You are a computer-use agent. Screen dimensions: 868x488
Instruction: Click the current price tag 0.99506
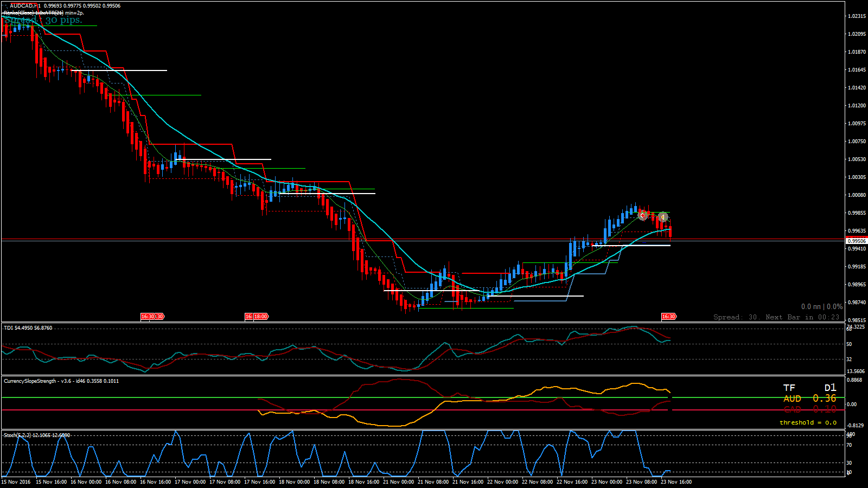click(x=857, y=241)
